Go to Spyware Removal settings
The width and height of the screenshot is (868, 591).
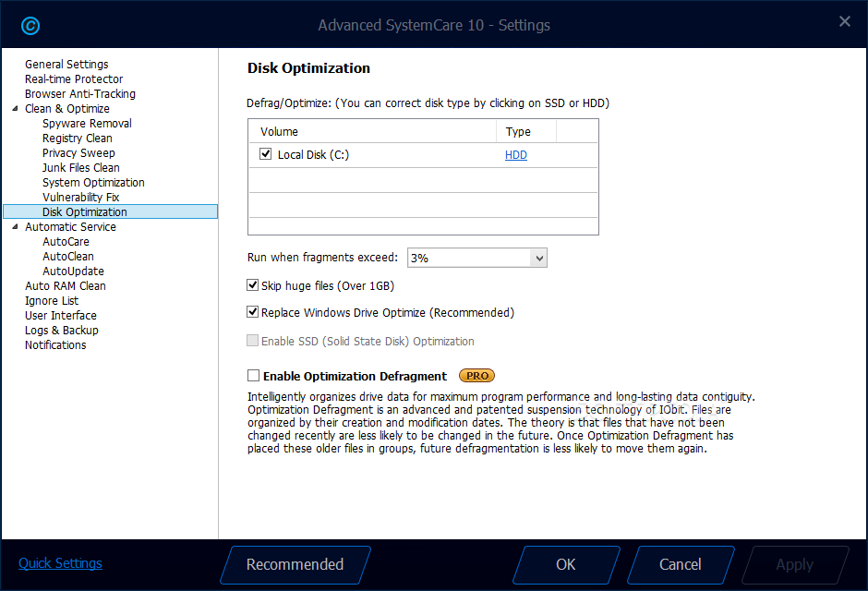click(x=87, y=124)
